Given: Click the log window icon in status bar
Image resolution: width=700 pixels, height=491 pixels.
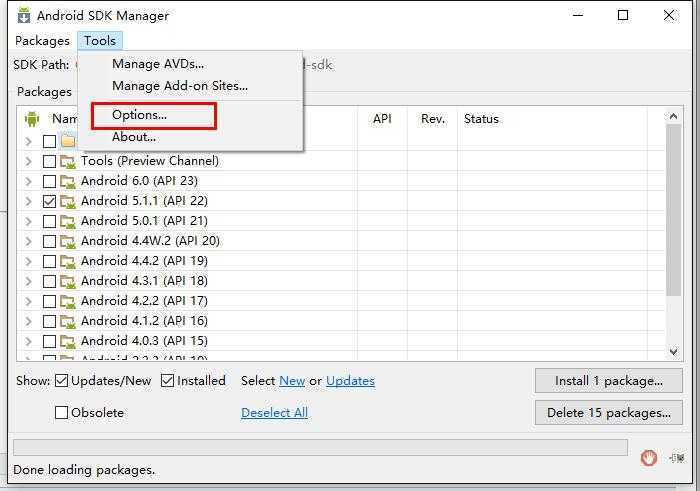Looking at the screenshot, I should coord(677,457).
